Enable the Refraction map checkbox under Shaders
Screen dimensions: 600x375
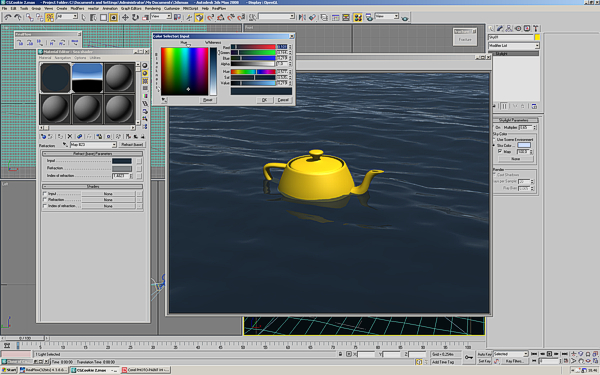click(x=45, y=200)
